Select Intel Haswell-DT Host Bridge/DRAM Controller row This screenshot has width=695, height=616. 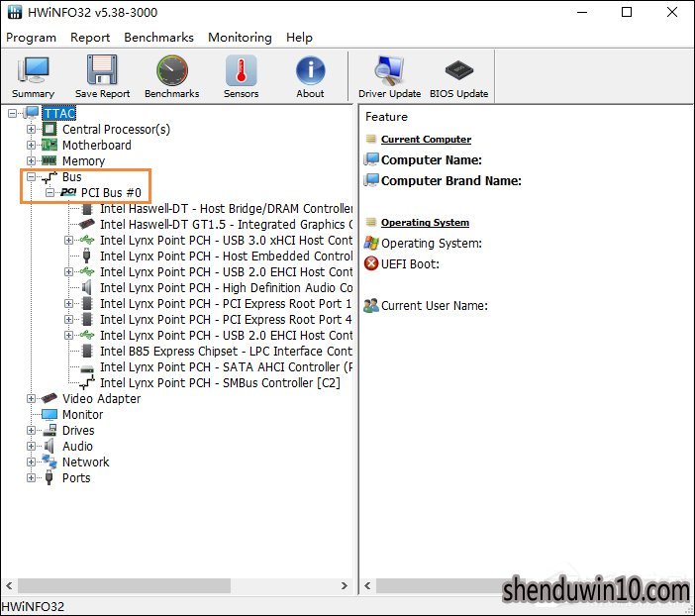coord(227,208)
